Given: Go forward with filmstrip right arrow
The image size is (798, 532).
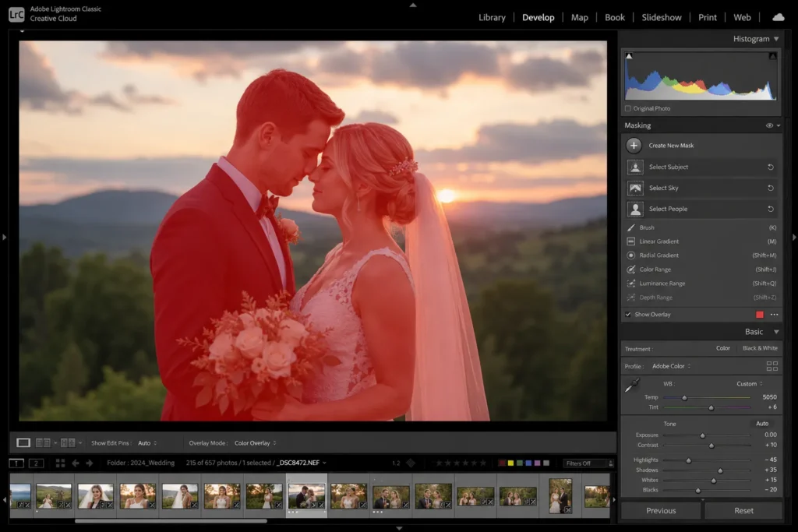Looking at the screenshot, I should point(90,463).
